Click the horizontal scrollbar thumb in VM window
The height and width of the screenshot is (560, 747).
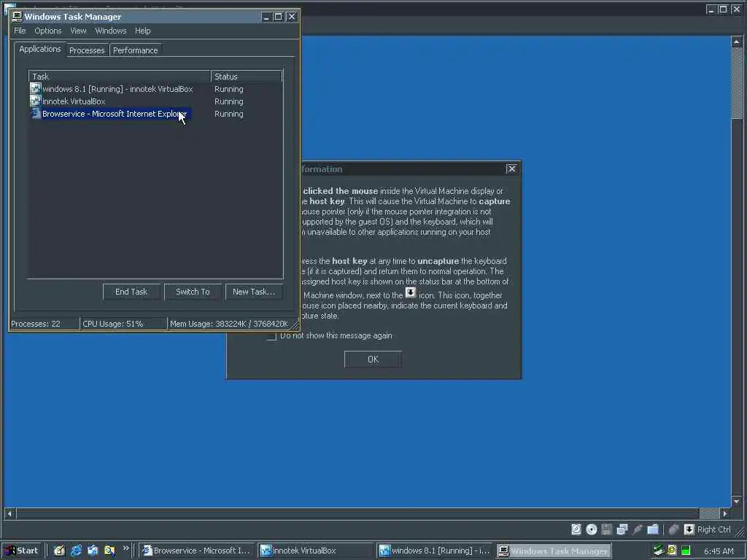[709, 513]
